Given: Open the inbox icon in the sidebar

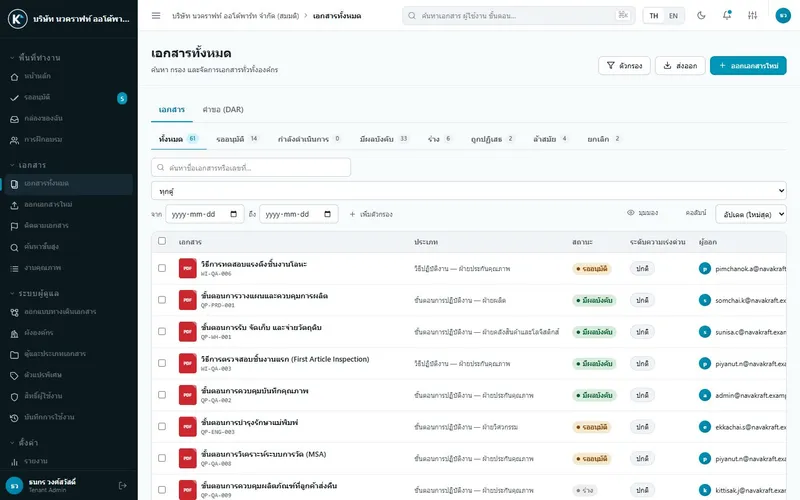Looking at the screenshot, I should coord(14,118).
